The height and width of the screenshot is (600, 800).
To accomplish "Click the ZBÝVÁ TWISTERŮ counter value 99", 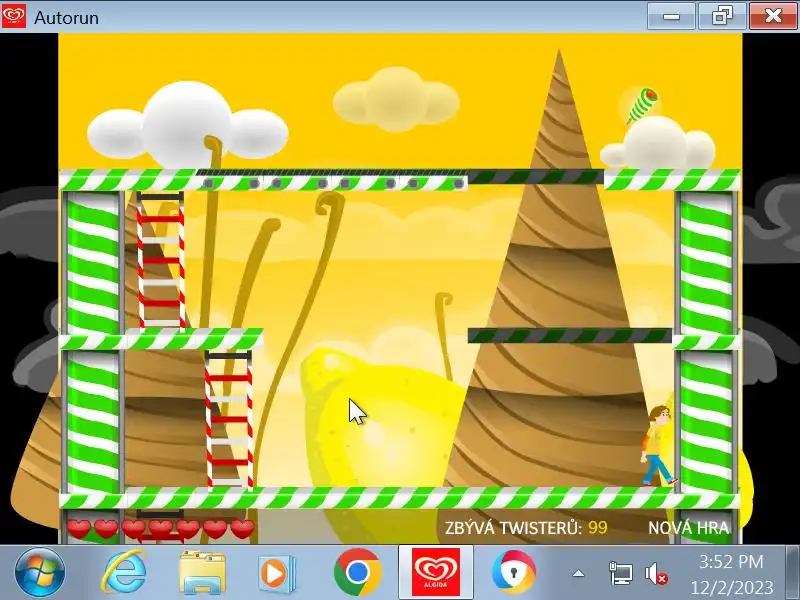I will [597, 528].
